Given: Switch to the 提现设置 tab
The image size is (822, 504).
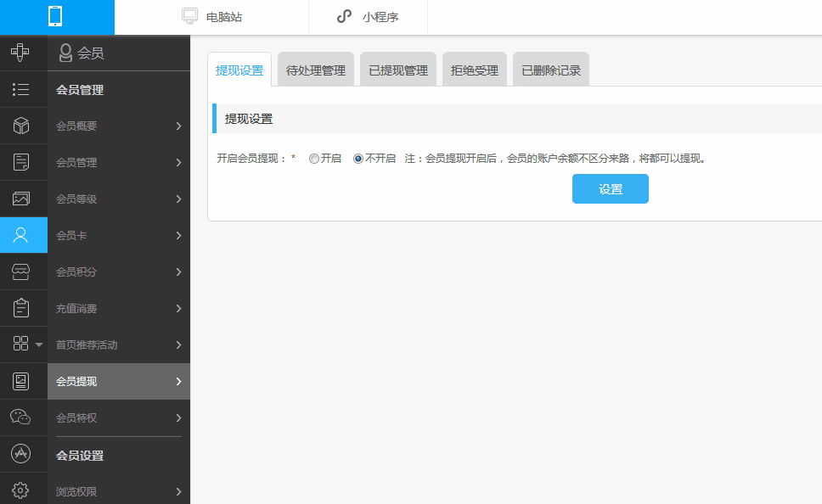Looking at the screenshot, I should click(239, 70).
